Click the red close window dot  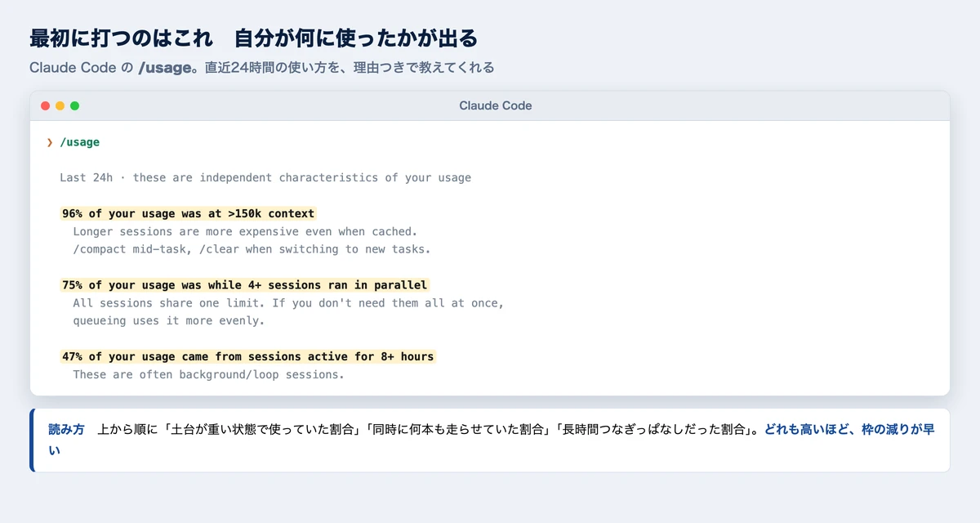point(46,105)
